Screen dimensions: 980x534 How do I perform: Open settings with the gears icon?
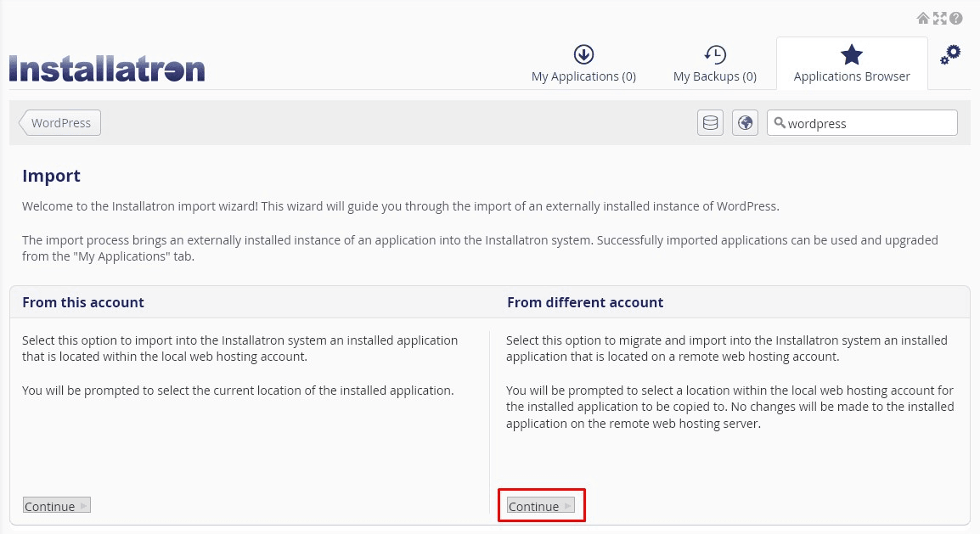coord(950,55)
